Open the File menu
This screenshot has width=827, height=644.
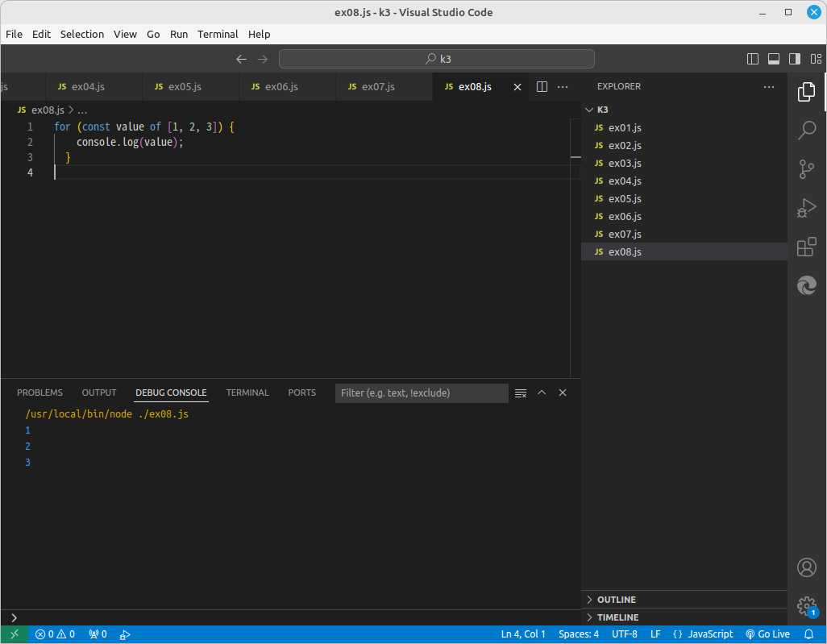[15, 35]
